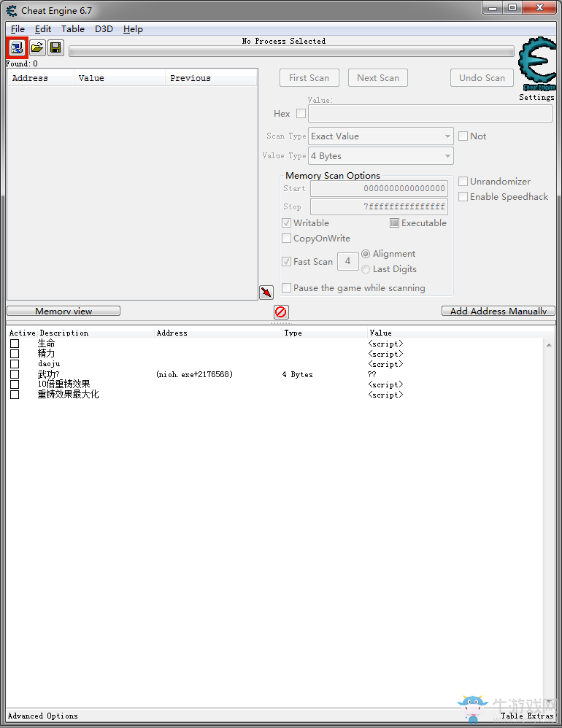The height and width of the screenshot is (728, 562).
Task: Click the Description column header
Action: point(96,333)
